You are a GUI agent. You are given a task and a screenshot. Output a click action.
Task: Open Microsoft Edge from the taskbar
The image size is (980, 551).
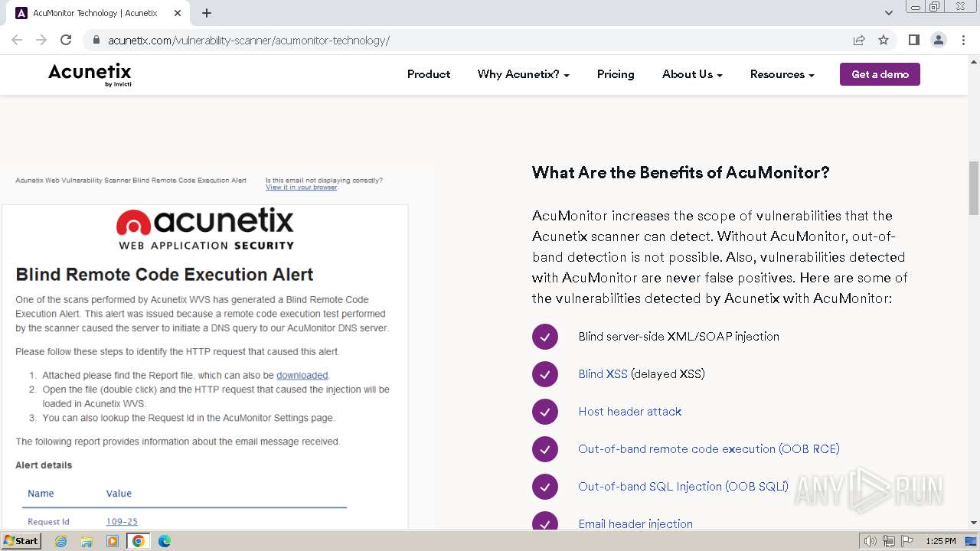(x=165, y=541)
